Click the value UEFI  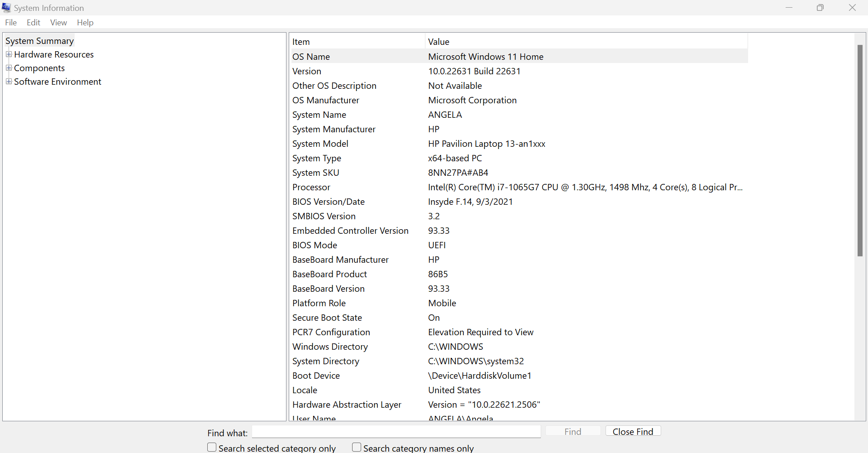point(437,245)
